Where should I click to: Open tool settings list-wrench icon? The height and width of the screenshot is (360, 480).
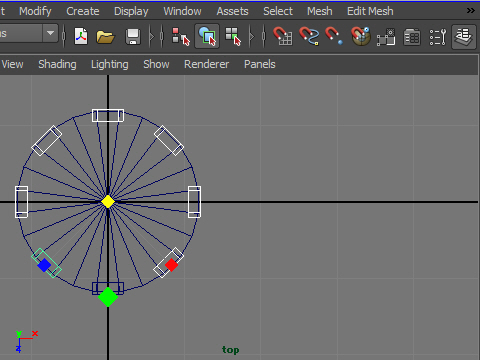[x=438, y=37]
